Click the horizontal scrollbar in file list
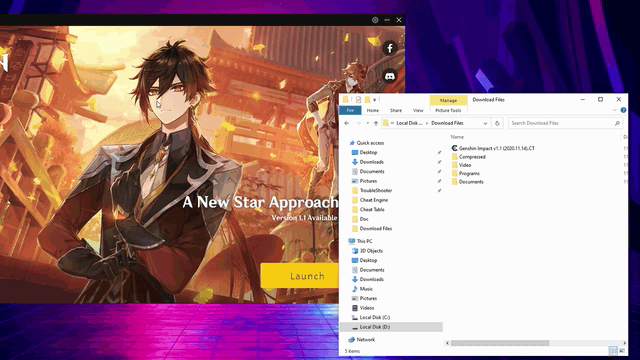Screen dimensions: 640x360 pyautogui.click(x=500, y=343)
